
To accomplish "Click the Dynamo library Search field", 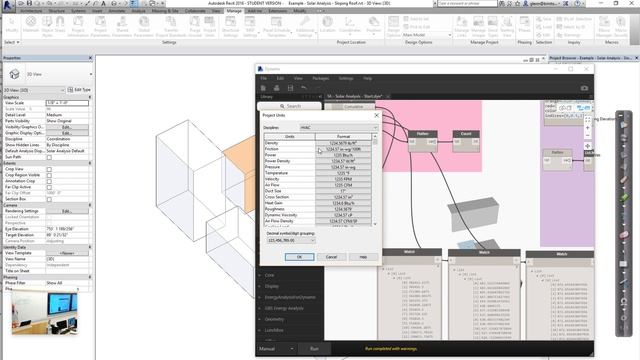I will coord(289,106).
